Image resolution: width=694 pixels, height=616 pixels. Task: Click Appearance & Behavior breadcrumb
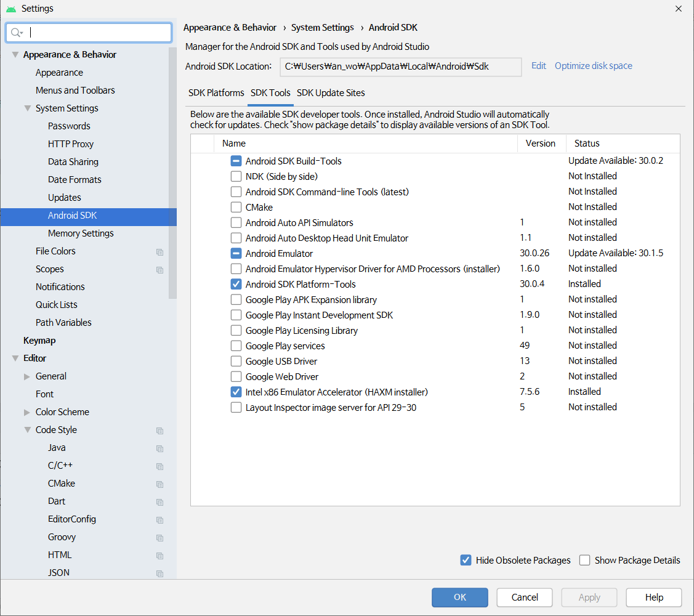[230, 28]
